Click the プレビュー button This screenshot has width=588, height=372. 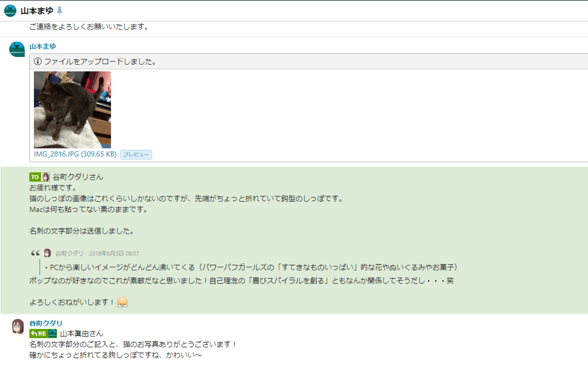(x=136, y=154)
